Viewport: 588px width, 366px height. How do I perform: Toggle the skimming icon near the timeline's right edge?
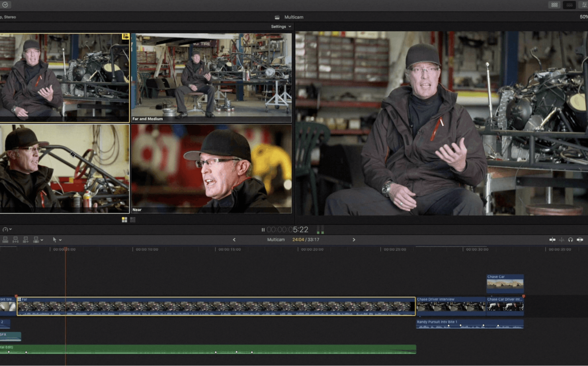point(553,240)
